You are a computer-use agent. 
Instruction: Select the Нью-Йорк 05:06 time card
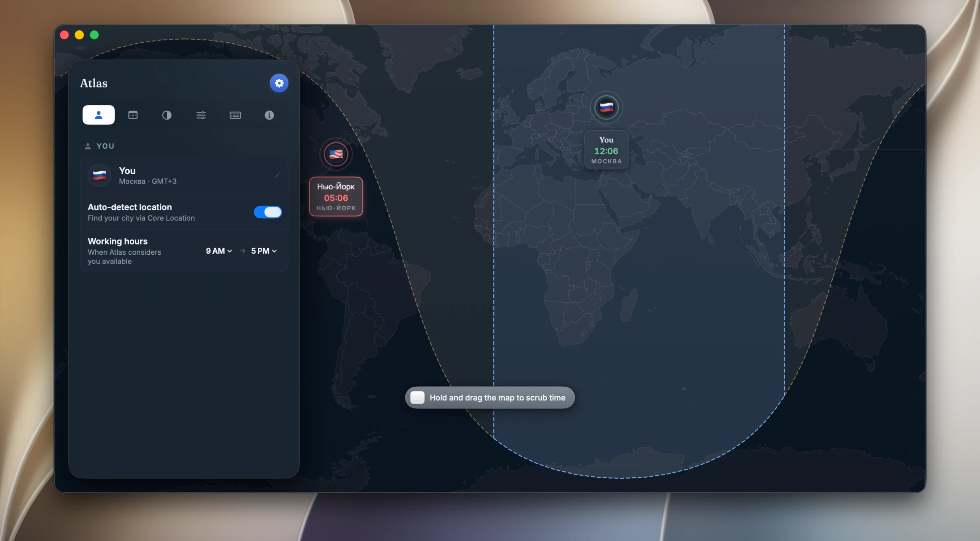[336, 197]
